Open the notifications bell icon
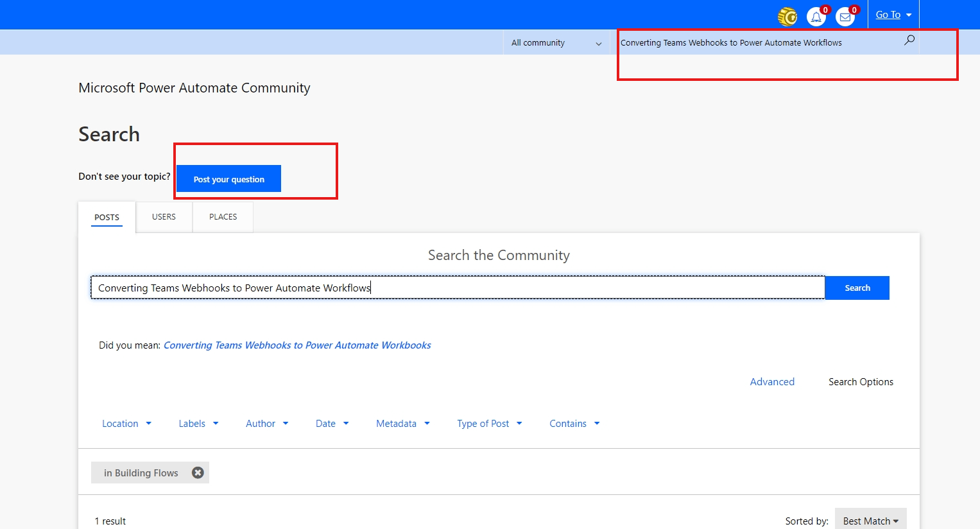This screenshot has height=529, width=980. point(816,17)
